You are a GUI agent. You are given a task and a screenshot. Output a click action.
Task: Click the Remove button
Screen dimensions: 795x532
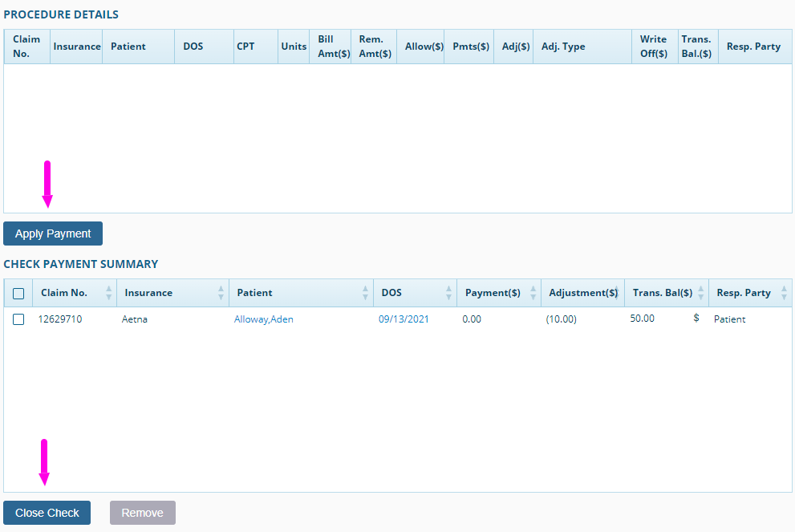(x=143, y=513)
